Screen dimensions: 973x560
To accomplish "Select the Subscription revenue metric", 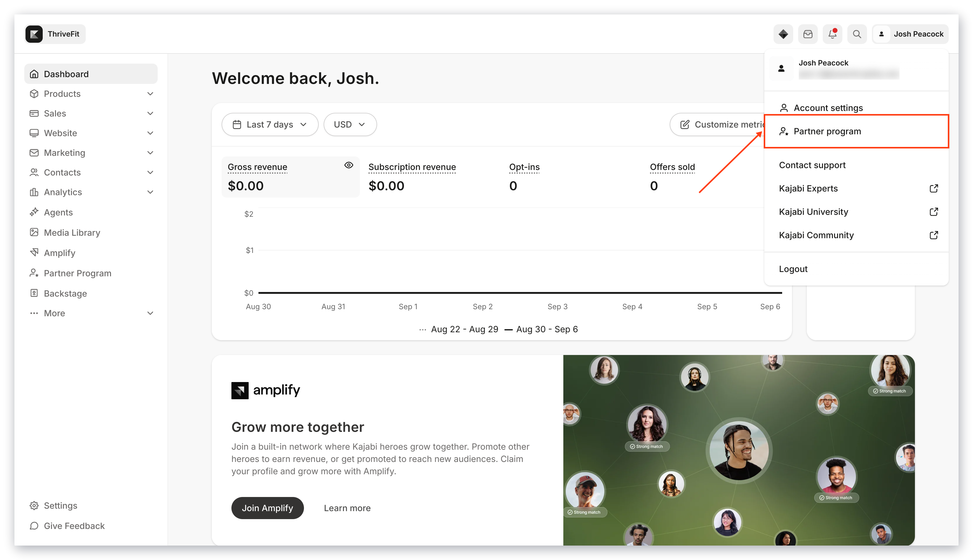I will click(412, 177).
